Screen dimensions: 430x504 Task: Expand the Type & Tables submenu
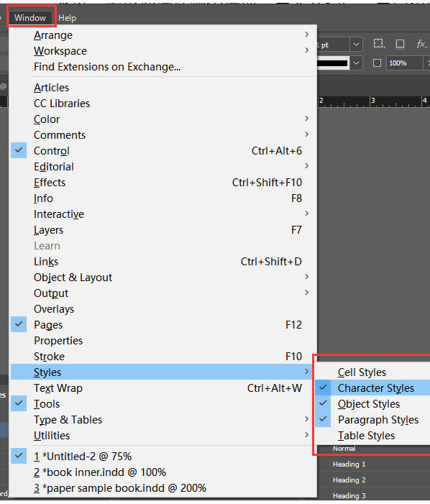[163, 419]
